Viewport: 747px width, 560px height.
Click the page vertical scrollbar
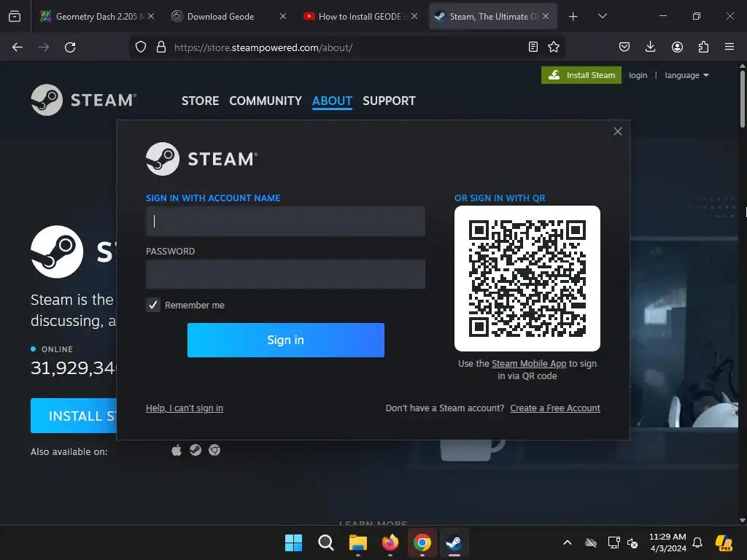(x=742, y=99)
